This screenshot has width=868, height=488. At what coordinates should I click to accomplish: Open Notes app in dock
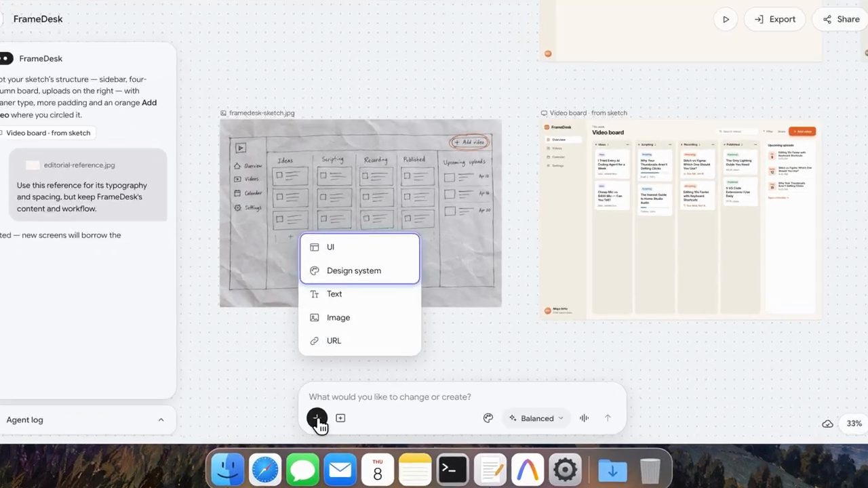coord(415,469)
